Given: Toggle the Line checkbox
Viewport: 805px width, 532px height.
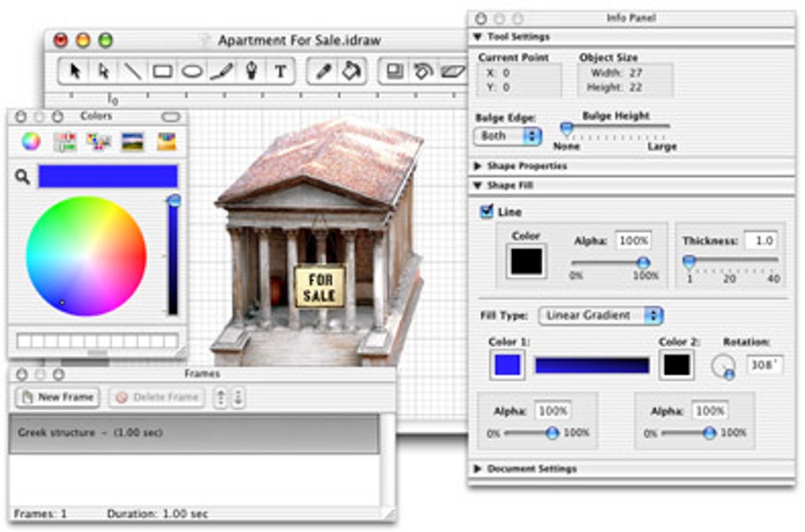Looking at the screenshot, I should 485,212.
